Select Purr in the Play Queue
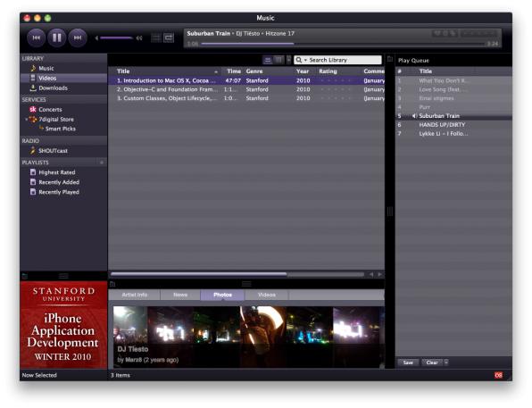 (x=454, y=107)
